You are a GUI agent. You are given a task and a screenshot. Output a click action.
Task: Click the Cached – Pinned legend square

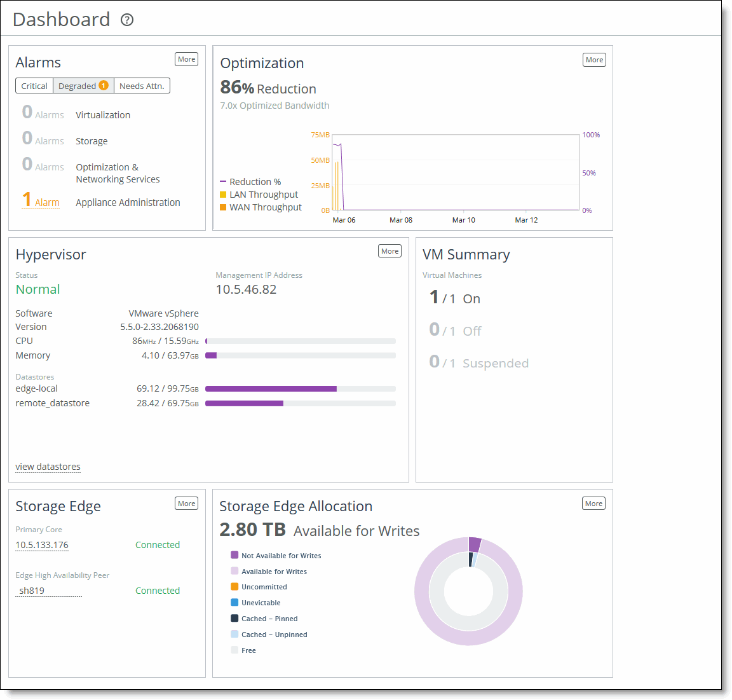coord(234,618)
